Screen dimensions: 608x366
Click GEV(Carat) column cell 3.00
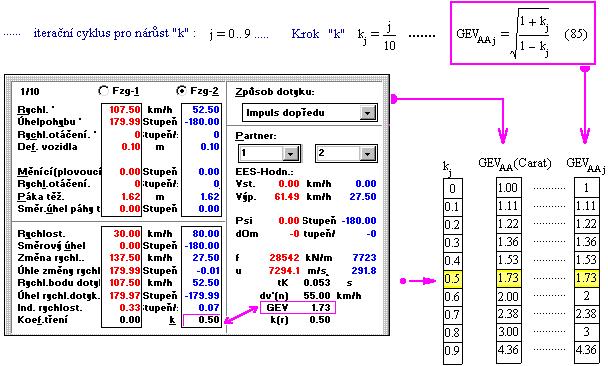point(508,332)
